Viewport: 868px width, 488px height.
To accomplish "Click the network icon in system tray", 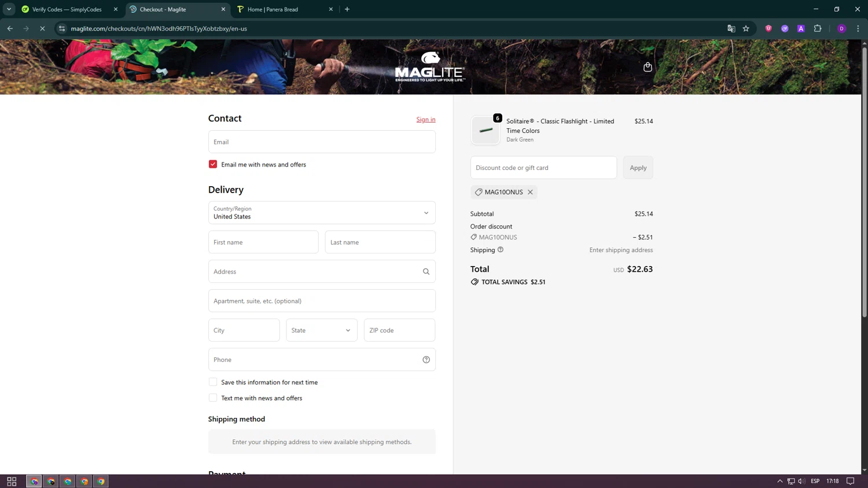I will point(790,481).
